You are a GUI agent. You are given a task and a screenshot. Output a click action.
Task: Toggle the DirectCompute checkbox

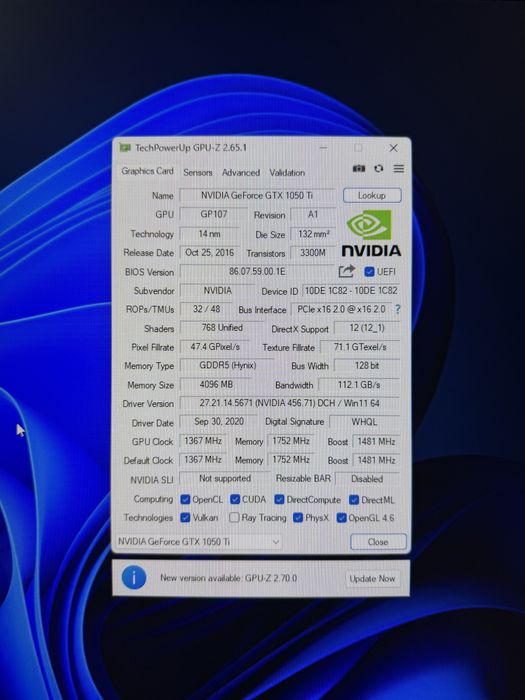[279, 499]
